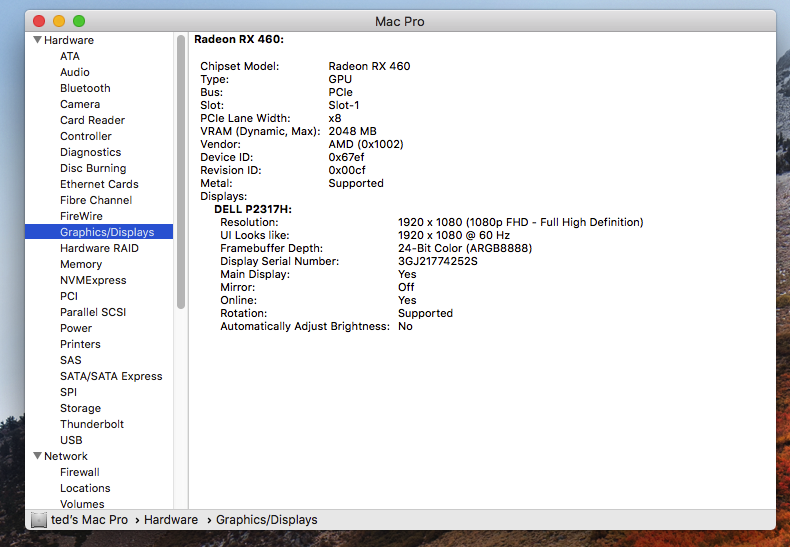Click the 1920 x 1080 @ 60 Hz value
Screen dimensions: 790x547
(x=453, y=235)
